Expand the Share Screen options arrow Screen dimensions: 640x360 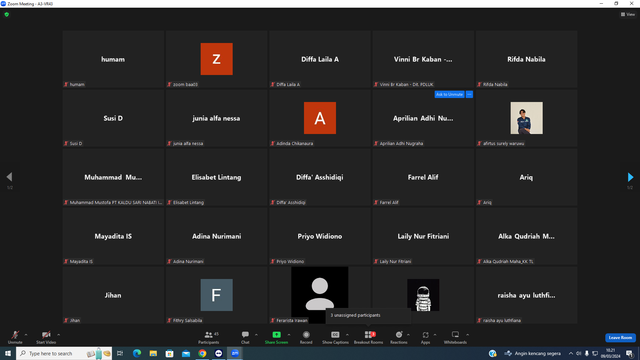[289, 335]
